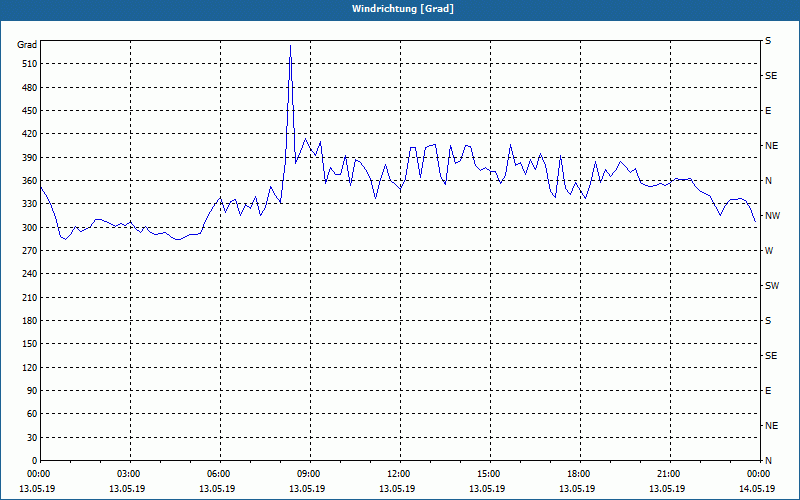The height and width of the screenshot is (500, 800).
Task: Click the 0 y-axis value
Action: tap(35, 461)
